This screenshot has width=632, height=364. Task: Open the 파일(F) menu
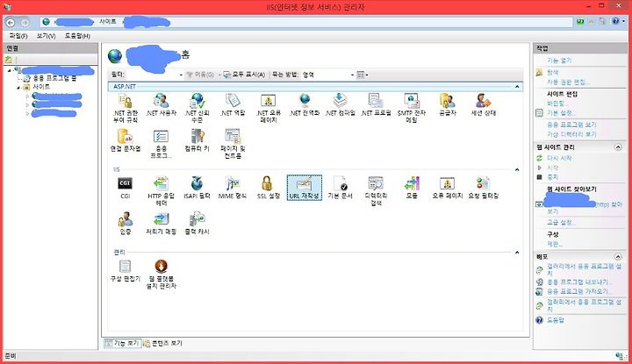18,36
